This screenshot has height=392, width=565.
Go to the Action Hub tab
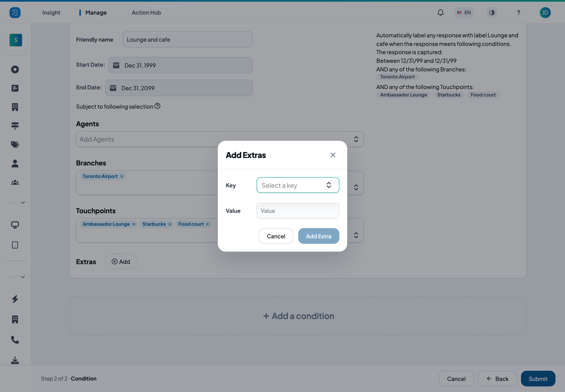pos(146,13)
